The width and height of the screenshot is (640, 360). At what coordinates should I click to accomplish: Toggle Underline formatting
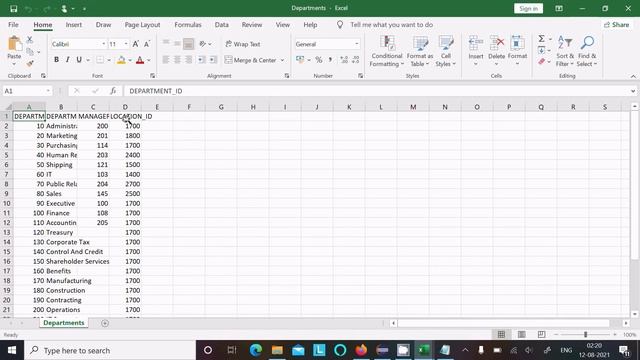click(x=79, y=60)
